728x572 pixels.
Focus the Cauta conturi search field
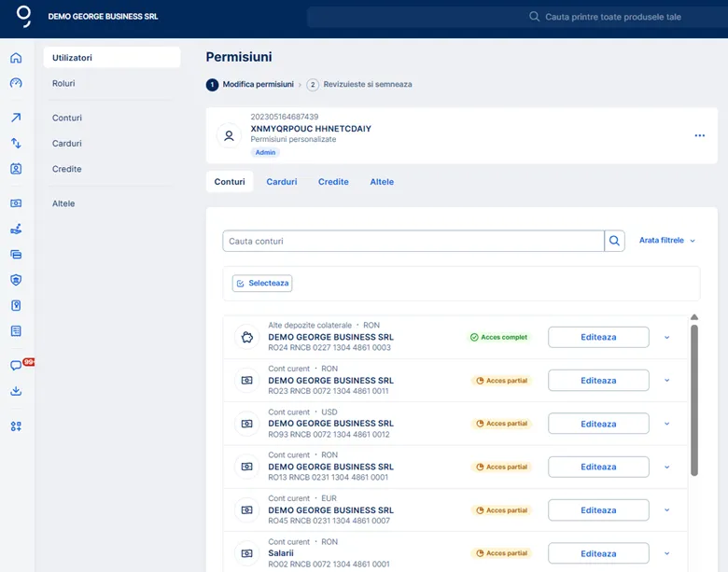[413, 241]
